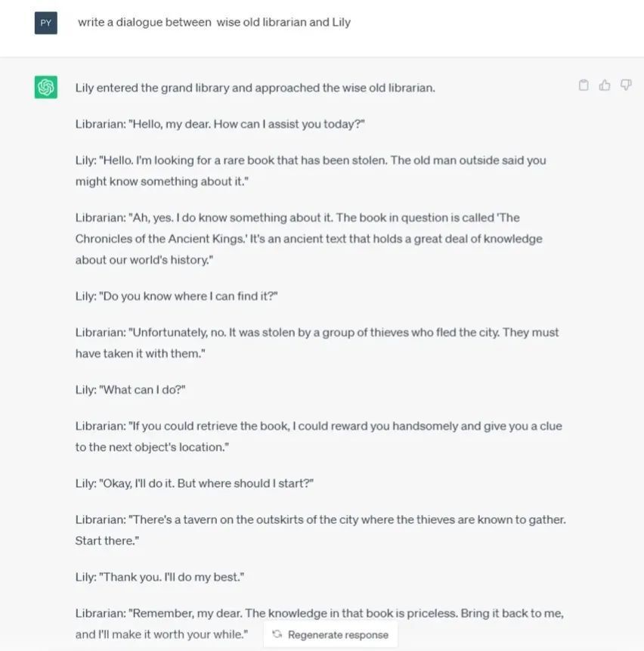Copy the response with the clipboard icon

[x=584, y=85]
